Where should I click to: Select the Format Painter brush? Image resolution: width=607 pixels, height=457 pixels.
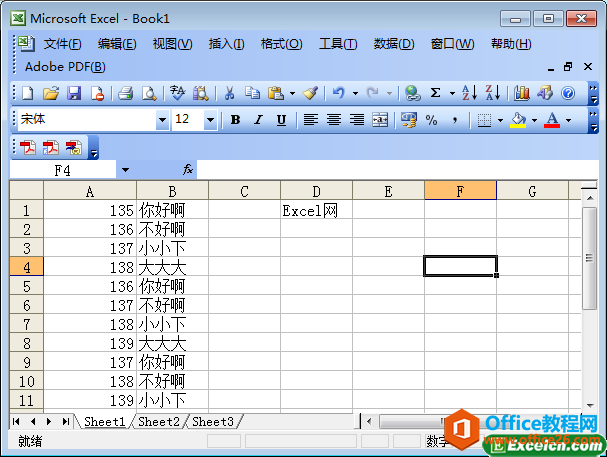click(x=310, y=93)
